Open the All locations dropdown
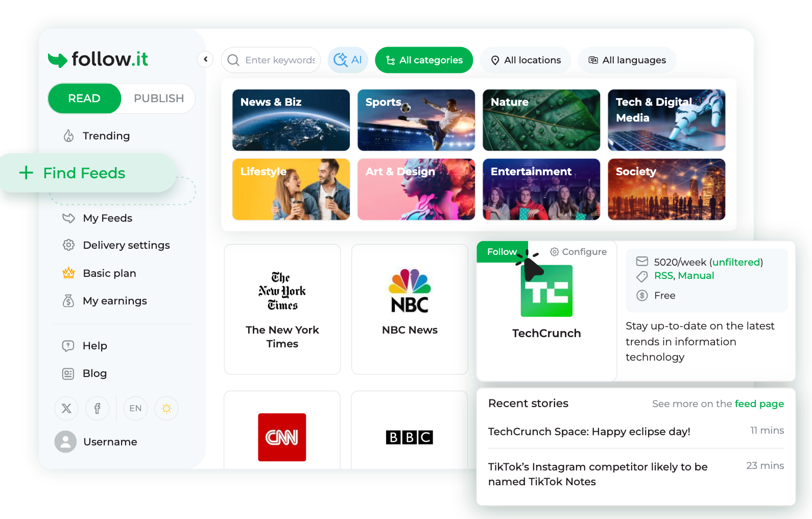Viewport: 812px width, 519px height. point(526,60)
